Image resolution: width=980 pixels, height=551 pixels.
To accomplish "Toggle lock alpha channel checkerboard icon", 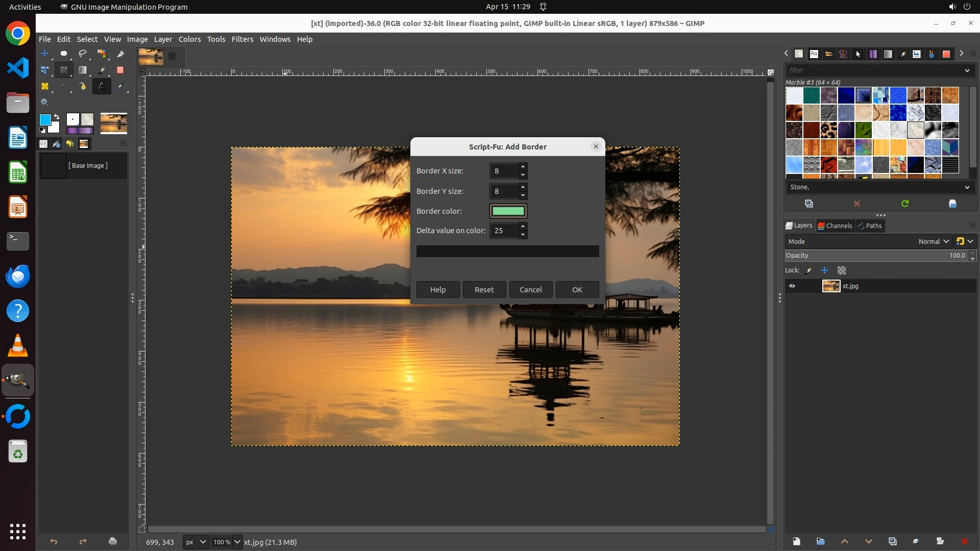I will (842, 270).
